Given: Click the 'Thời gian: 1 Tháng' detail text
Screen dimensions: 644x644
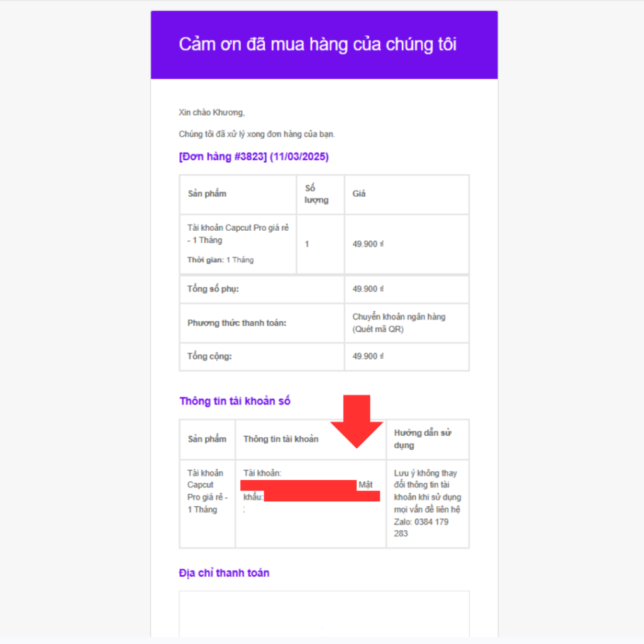Looking at the screenshot, I should click(221, 260).
